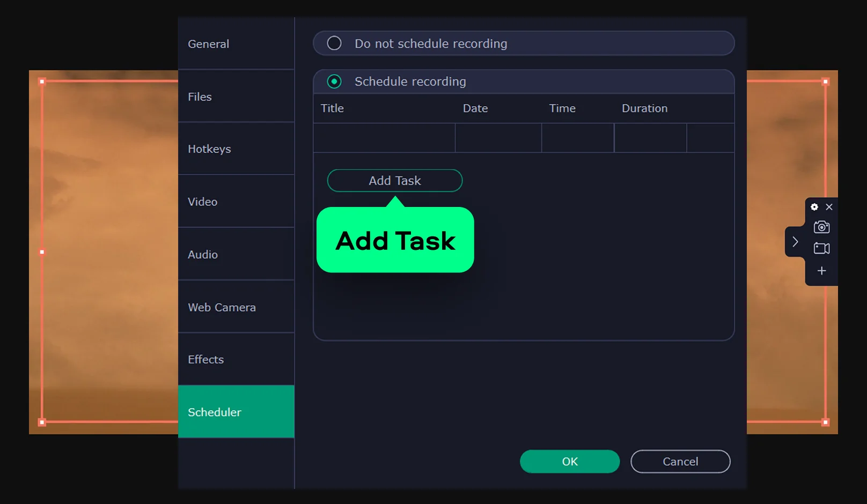Image resolution: width=867 pixels, height=504 pixels.
Task: Collapse the recorder panel via the chevron arrow
Action: coord(795,242)
